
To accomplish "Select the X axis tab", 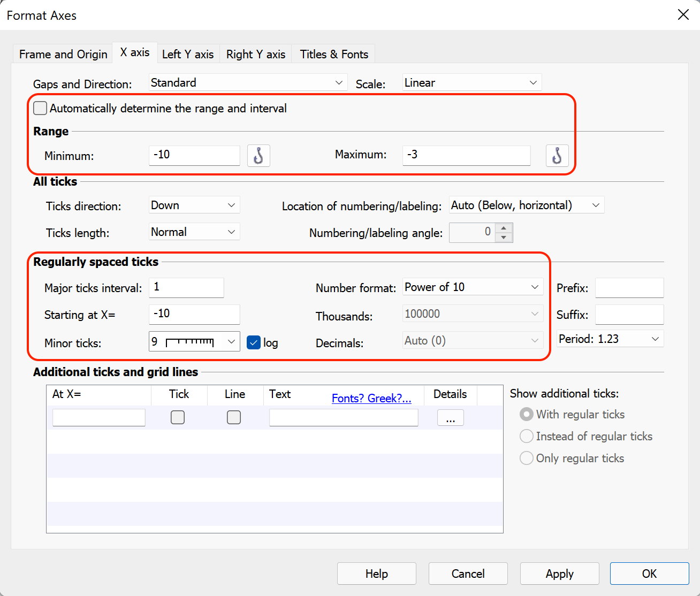I will point(135,52).
